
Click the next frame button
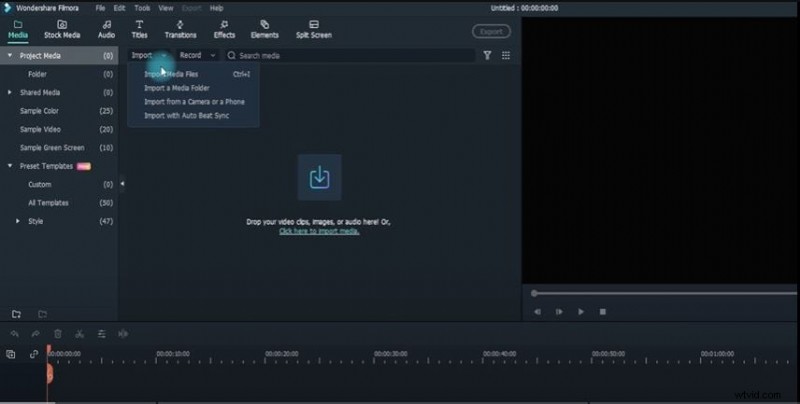(559, 312)
